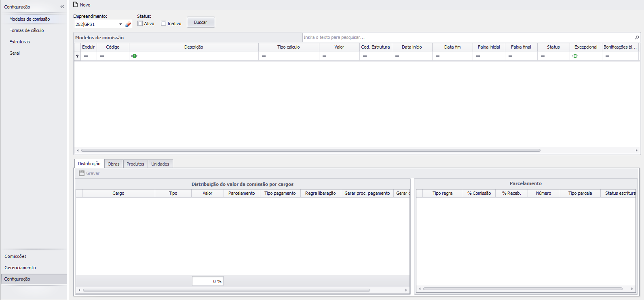The width and height of the screenshot is (644, 300).
Task: Click the % Comissão column header
Action: pyautogui.click(x=479, y=193)
